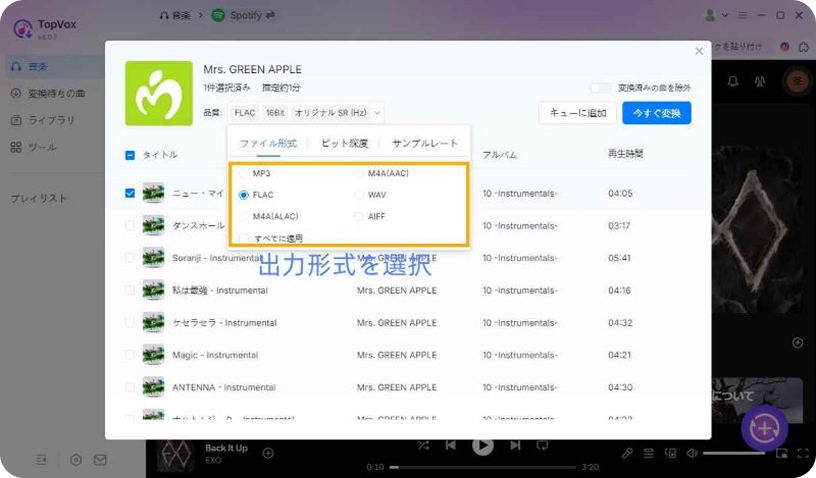The width and height of the screenshot is (816, 478).
Task: Click the Spotify notification bell icon
Action: point(733,81)
